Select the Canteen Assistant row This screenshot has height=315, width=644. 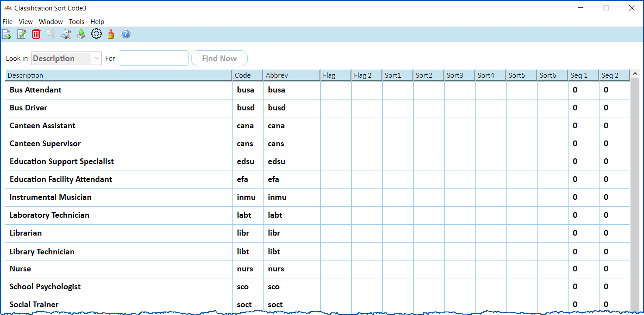pyautogui.click(x=318, y=126)
